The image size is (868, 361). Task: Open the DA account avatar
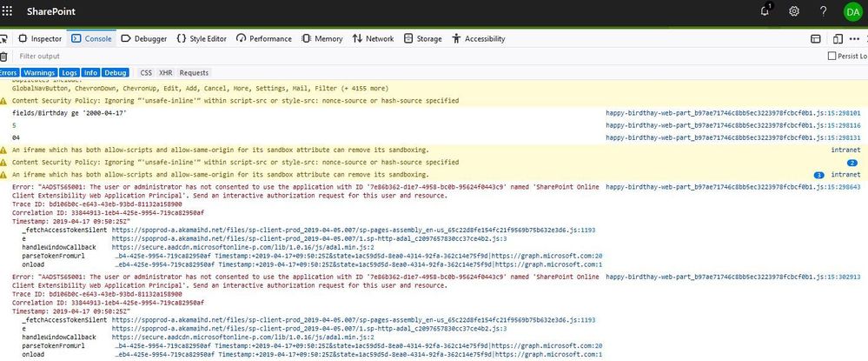[853, 11]
